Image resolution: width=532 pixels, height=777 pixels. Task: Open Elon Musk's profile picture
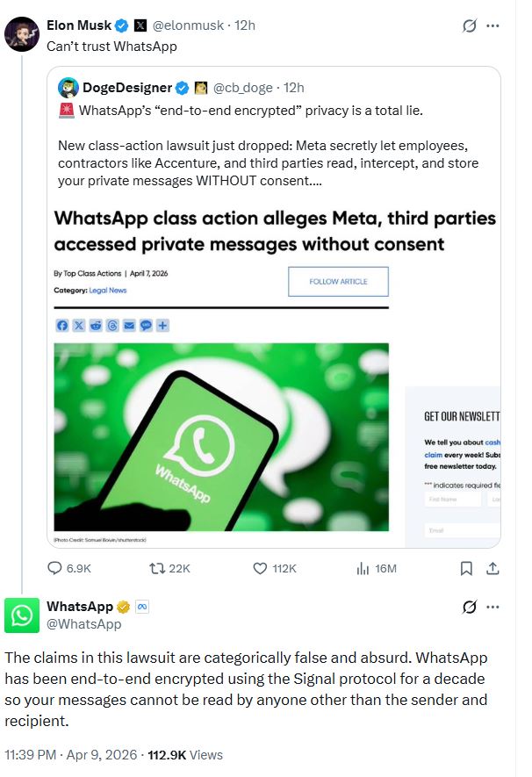(x=21, y=34)
